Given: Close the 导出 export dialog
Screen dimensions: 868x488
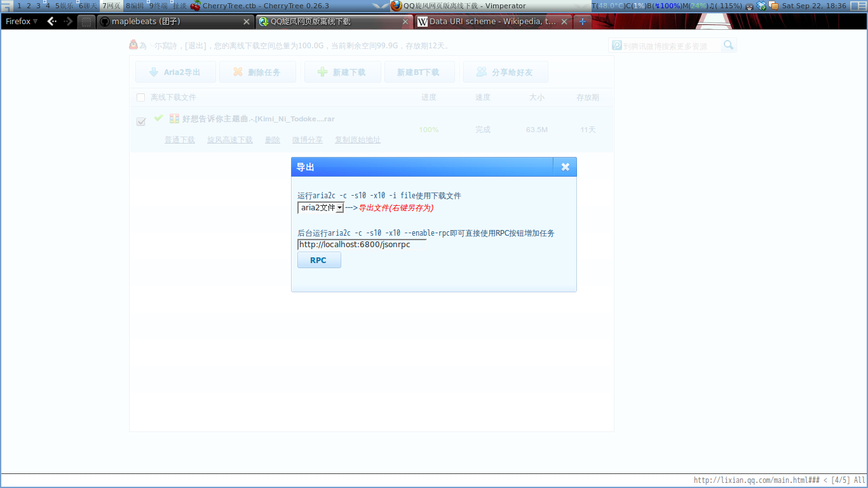Looking at the screenshot, I should 565,167.
